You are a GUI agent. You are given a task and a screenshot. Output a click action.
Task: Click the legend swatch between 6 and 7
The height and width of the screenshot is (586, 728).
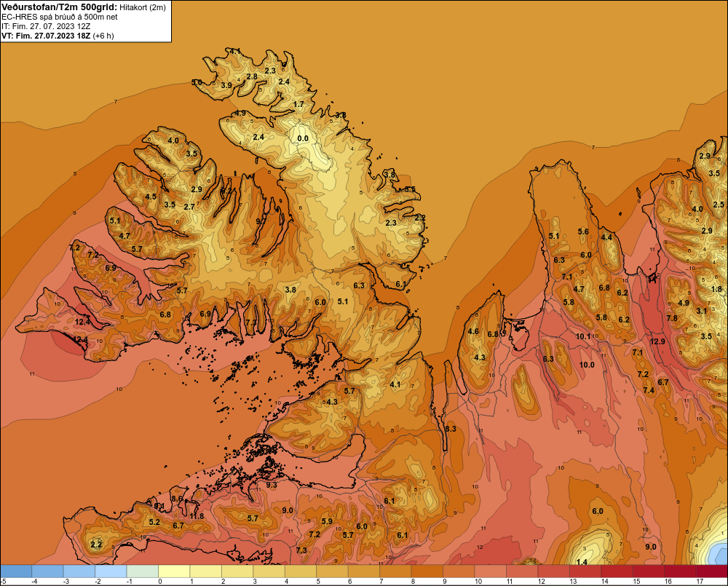364,571
